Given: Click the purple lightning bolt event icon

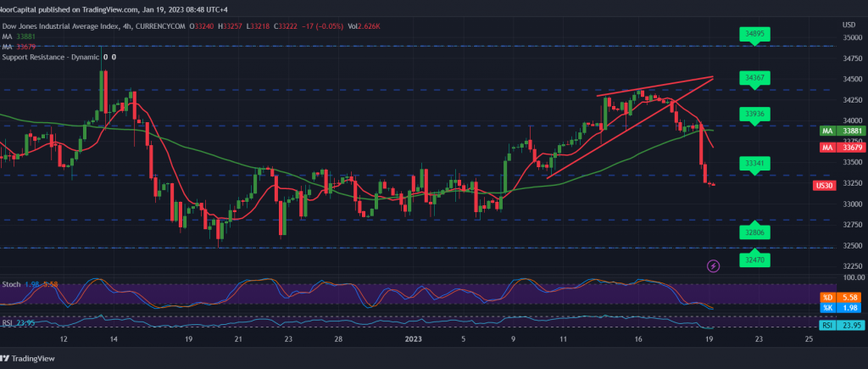Looking at the screenshot, I should tap(714, 266).
